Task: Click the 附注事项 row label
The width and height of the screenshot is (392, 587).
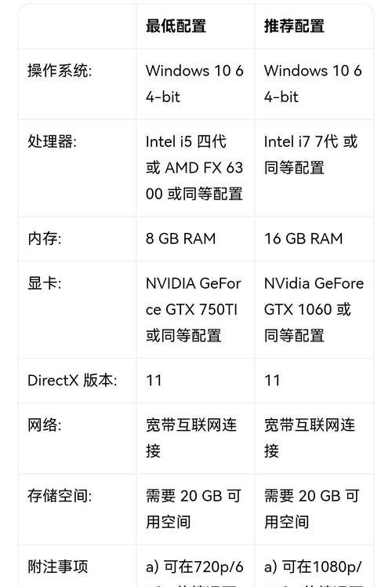Action: point(57,567)
